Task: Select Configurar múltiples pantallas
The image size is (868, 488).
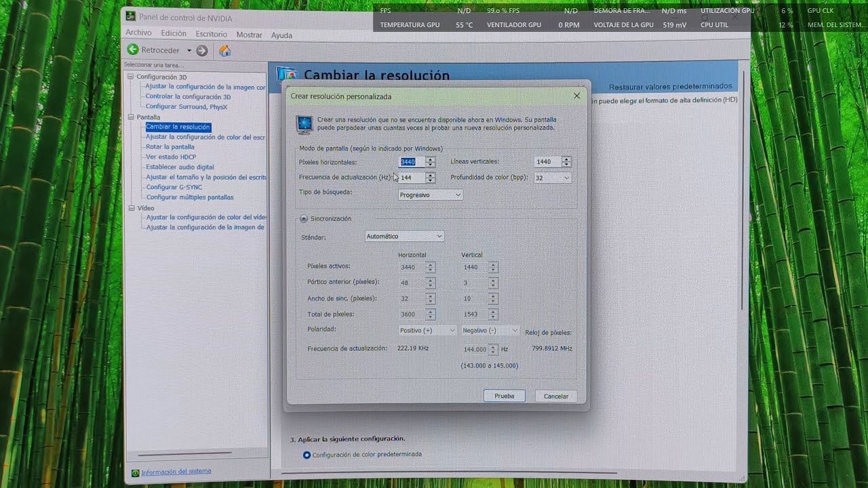Action: [x=190, y=197]
